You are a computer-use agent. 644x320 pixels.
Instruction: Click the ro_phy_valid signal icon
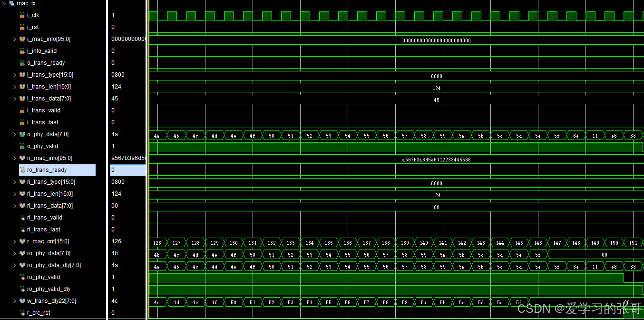click(22, 277)
